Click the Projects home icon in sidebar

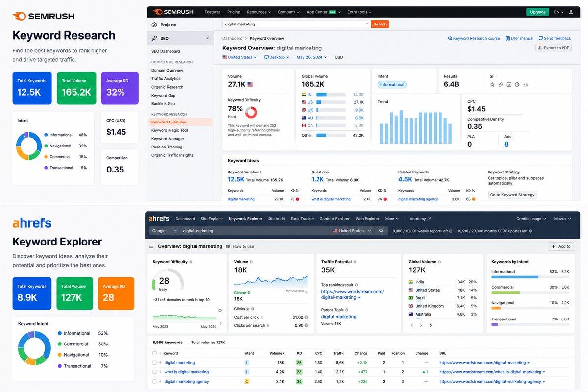click(x=154, y=24)
